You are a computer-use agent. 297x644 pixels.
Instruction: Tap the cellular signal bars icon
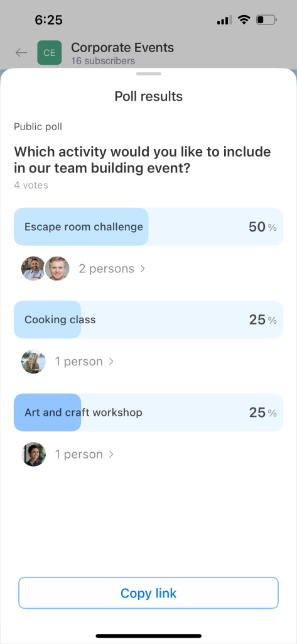(x=224, y=19)
